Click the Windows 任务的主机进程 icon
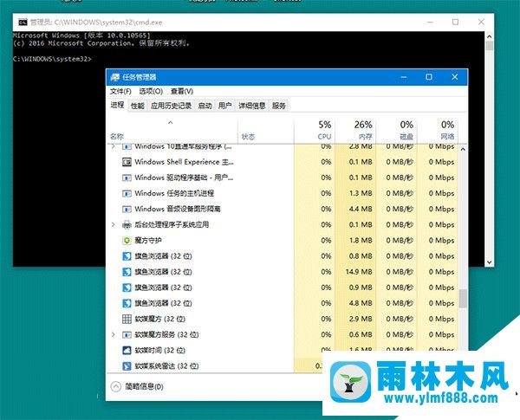 tap(127, 193)
